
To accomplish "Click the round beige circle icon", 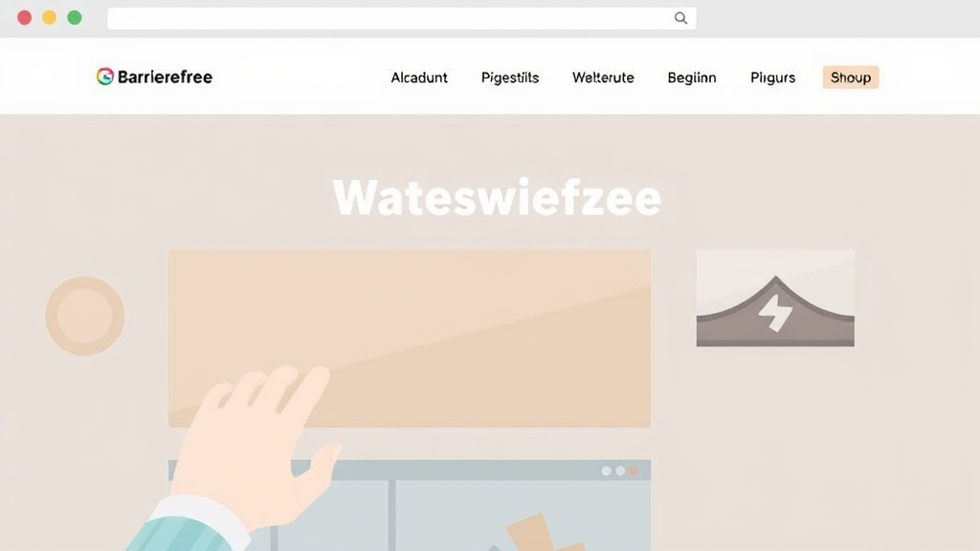I will point(85,316).
